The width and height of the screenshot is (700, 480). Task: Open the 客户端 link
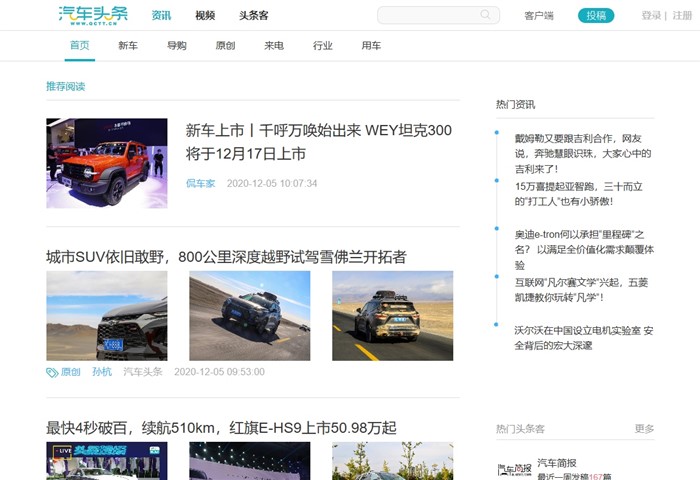point(539,16)
